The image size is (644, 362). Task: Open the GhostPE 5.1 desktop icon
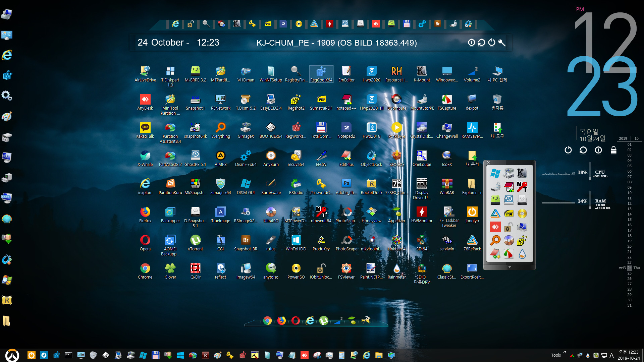pyautogui.click(x=195, y=158)
